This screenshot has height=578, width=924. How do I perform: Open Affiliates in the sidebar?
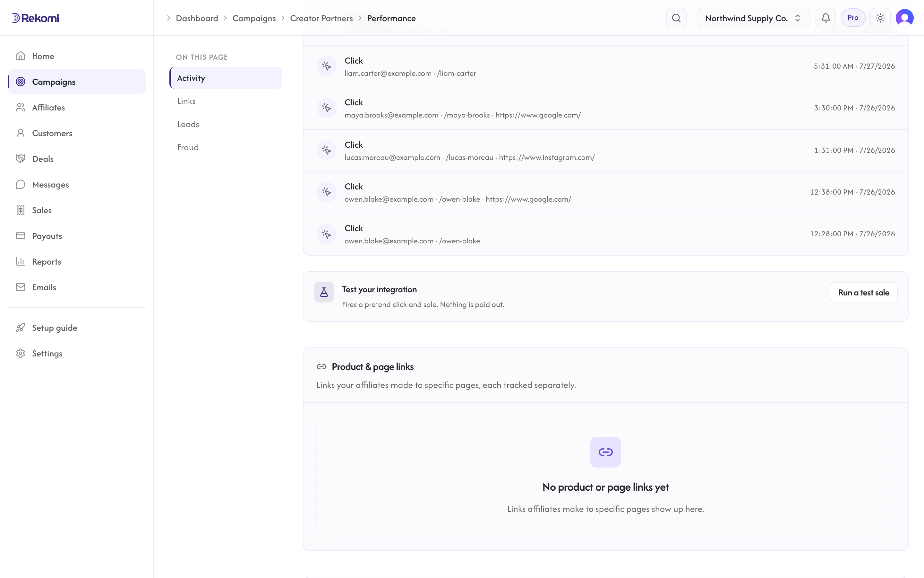[77, 108]
